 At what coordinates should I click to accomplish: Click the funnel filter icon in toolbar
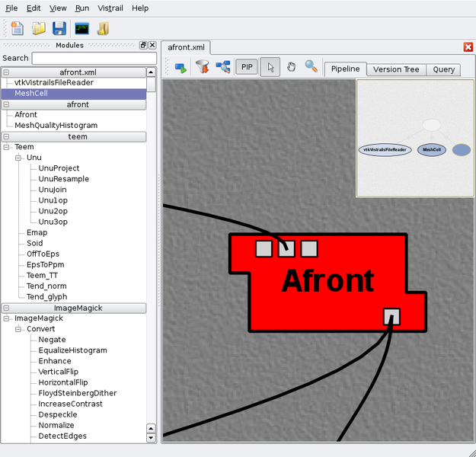pos(202,67)
